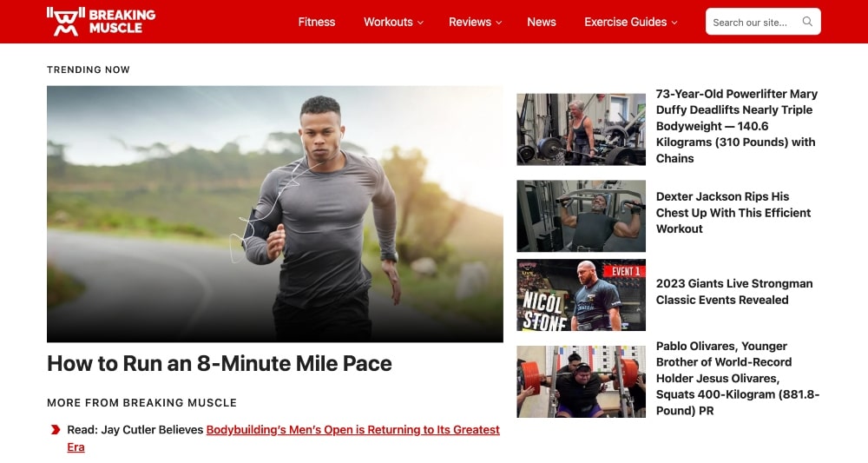Expand the Exercise Guides dropdown chevron
Viewport: 868px width, 463px height.
point(674,23)
